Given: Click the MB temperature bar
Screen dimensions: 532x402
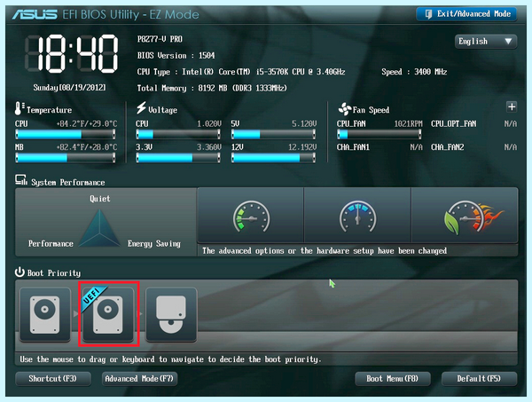Looking at the screenshot, I should click(65, 158).
